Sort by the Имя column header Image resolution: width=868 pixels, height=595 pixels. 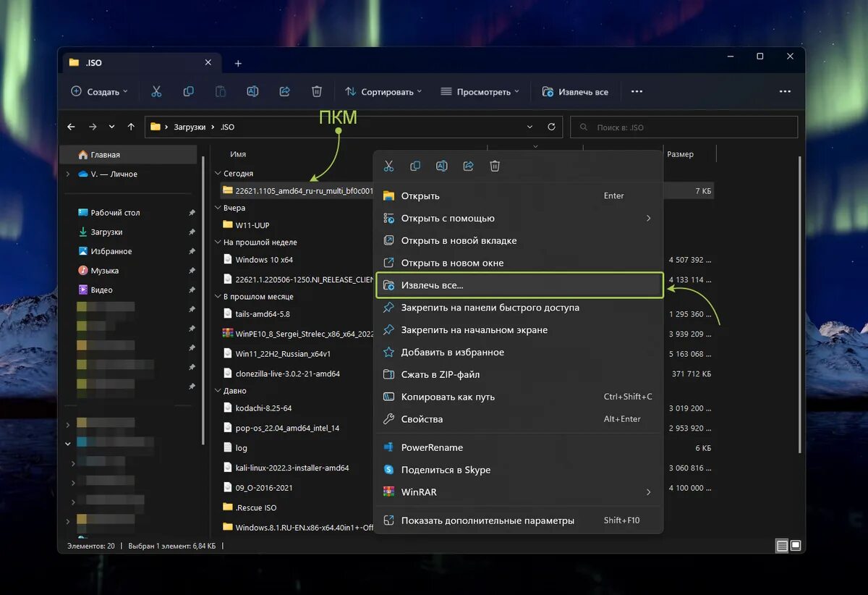pos(238,154)
